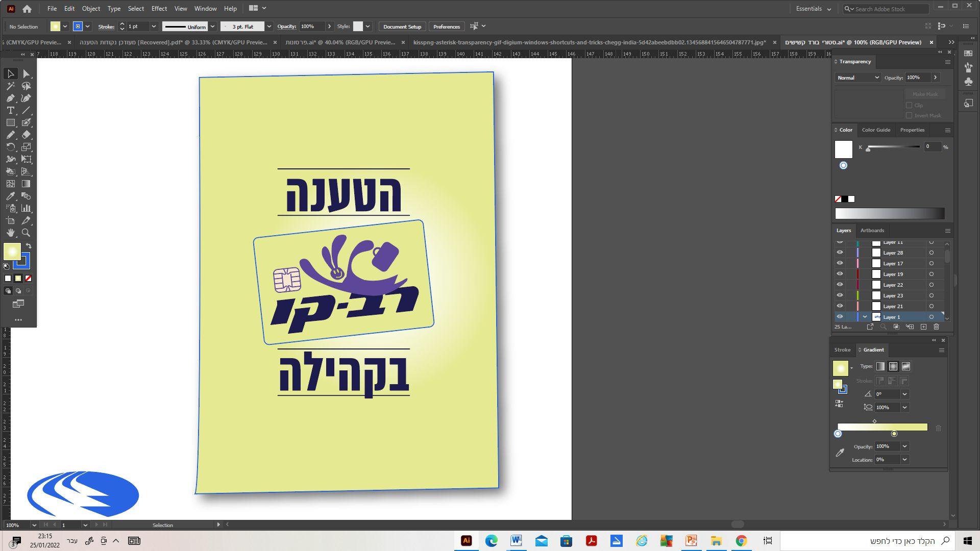Pick the Eyedropper tool in the toolbox
This screenshot has height=551, width=980.
[x=10, y=196]
